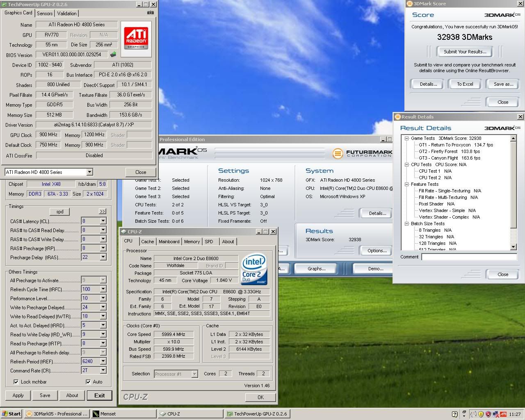Click the Apply button in Memset
The image size is (525, 420).
(18, 395)
